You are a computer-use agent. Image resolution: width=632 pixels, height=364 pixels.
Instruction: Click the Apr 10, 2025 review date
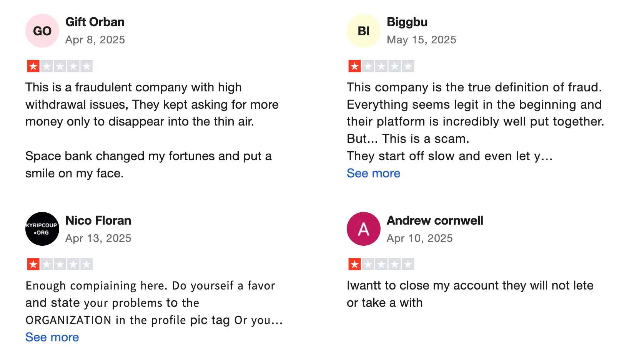point(419,238)
